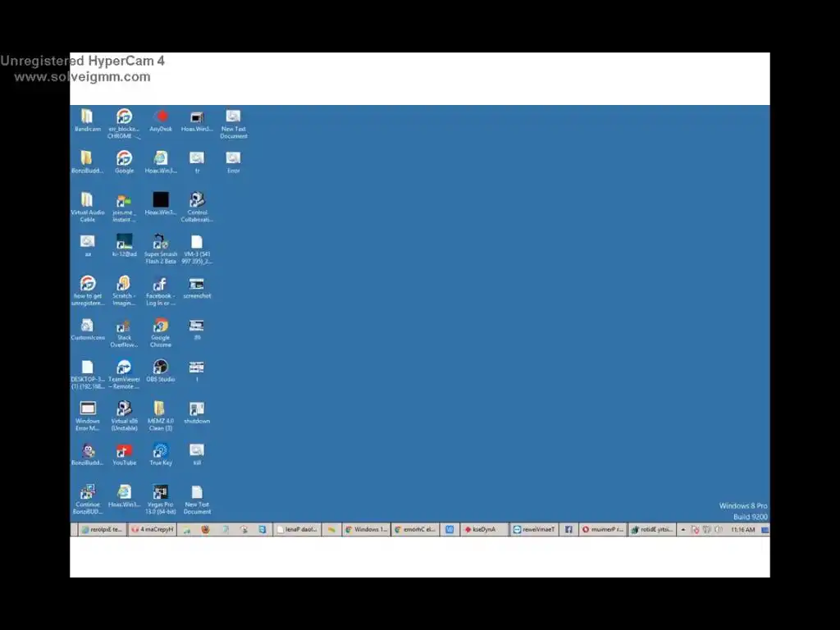Select the 'screenshot' image file
This screenshot has width=840, height=630.
(197, 288)
